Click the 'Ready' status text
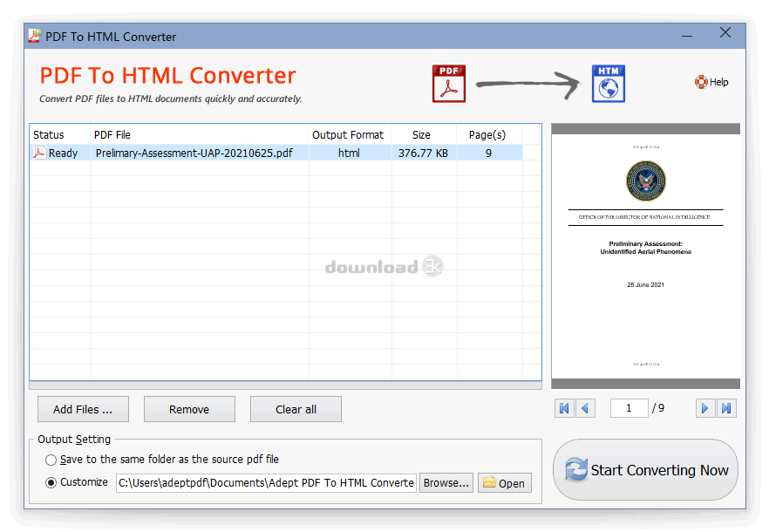This screenshot has width=769, height=532. [x=64, y=153]
